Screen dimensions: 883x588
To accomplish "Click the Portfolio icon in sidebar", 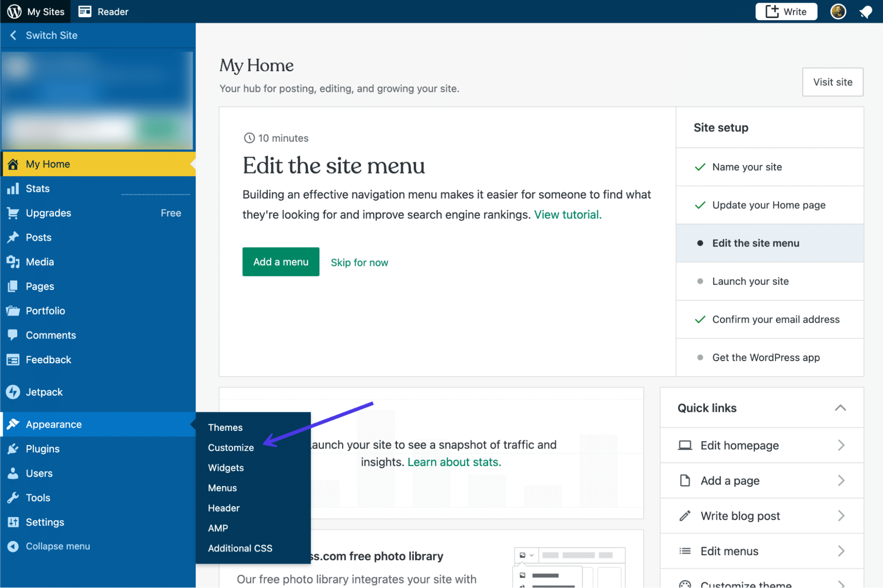I will coord(12,310).
